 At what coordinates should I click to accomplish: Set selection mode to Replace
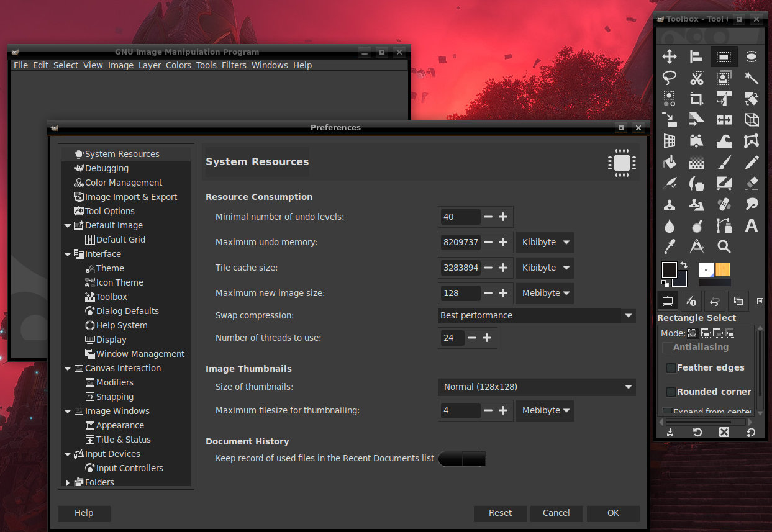coord(693,333)
